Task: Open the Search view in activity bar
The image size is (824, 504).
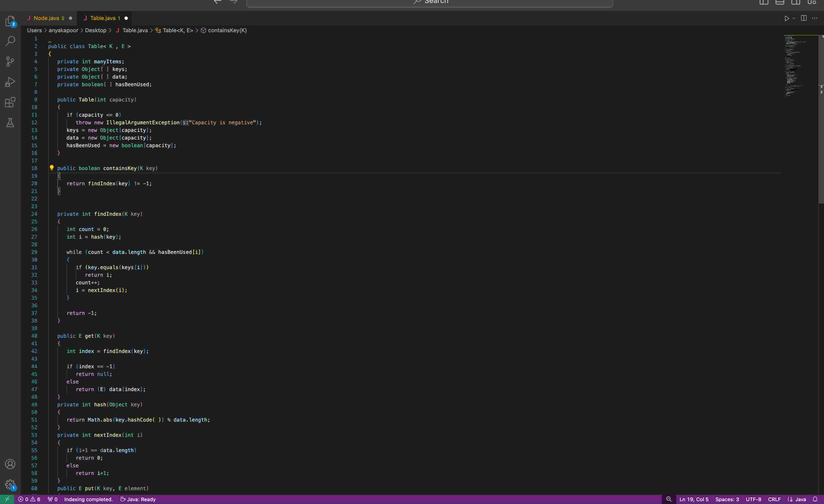Action: [10, 41]
